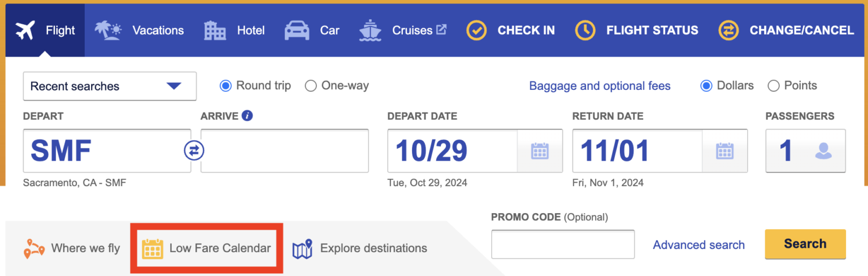This screenshot has width=868, height=276.
Task: Click the Low Fare Calendar icon
Action: coord(152,248)
